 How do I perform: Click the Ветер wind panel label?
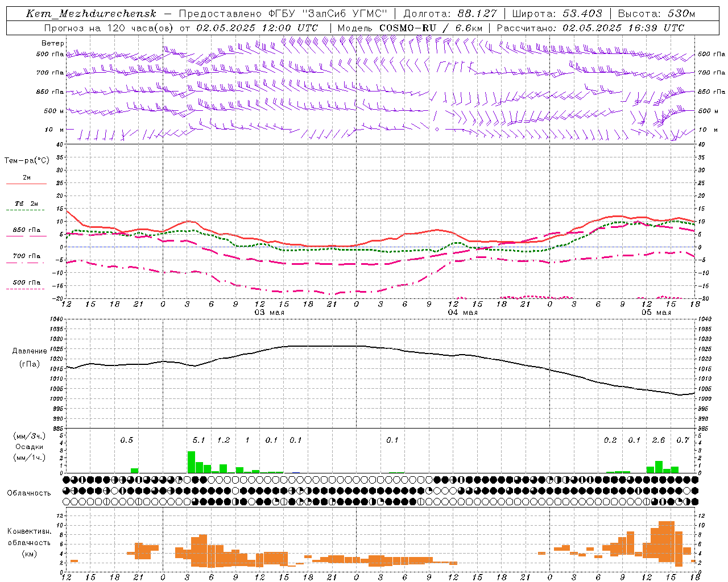(53, 43)
